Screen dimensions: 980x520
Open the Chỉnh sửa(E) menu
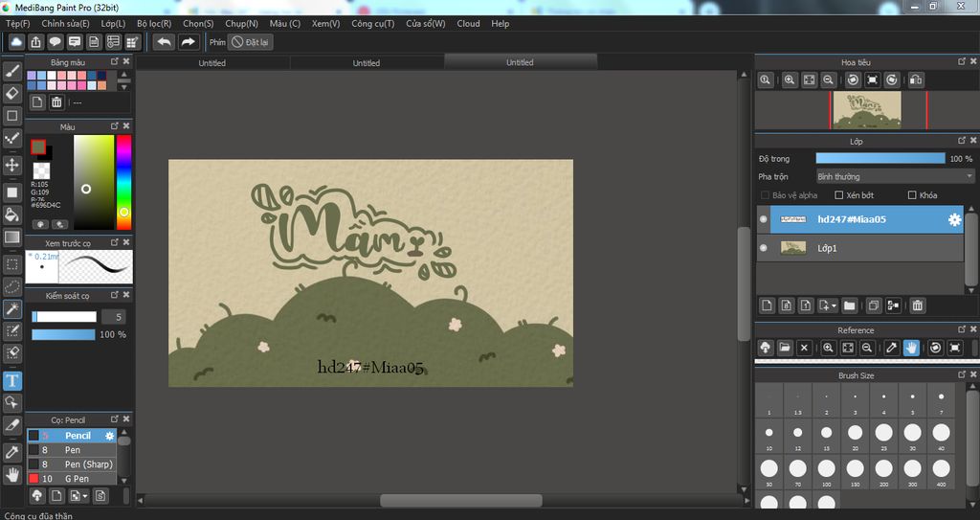coord(65,23)
